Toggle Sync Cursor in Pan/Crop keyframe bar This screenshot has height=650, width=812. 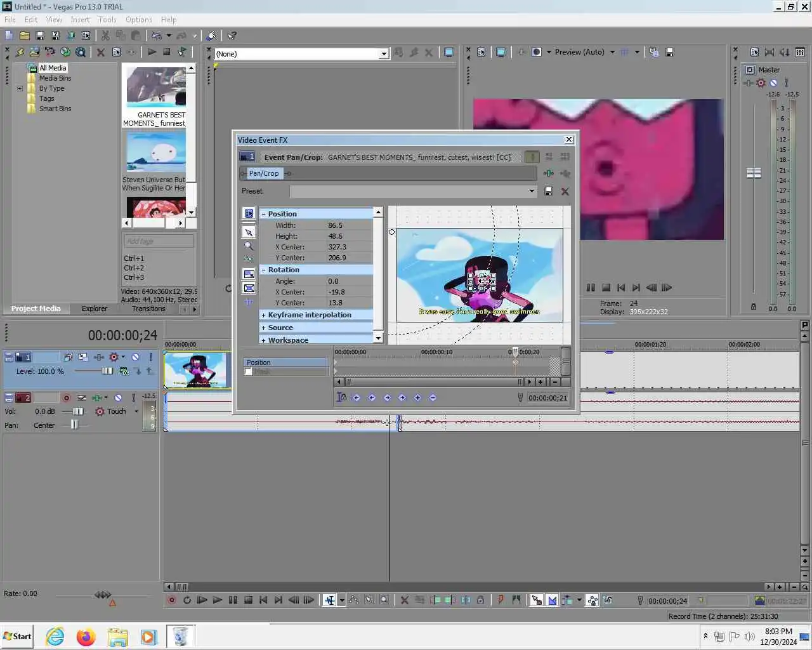pos(341,397)
